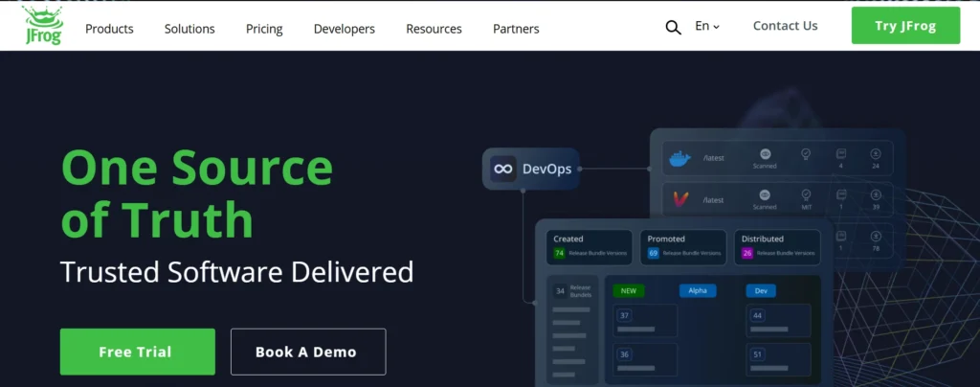Click the Book A Demo button
This screenshot has width=980, height=387.
point(308,352)
